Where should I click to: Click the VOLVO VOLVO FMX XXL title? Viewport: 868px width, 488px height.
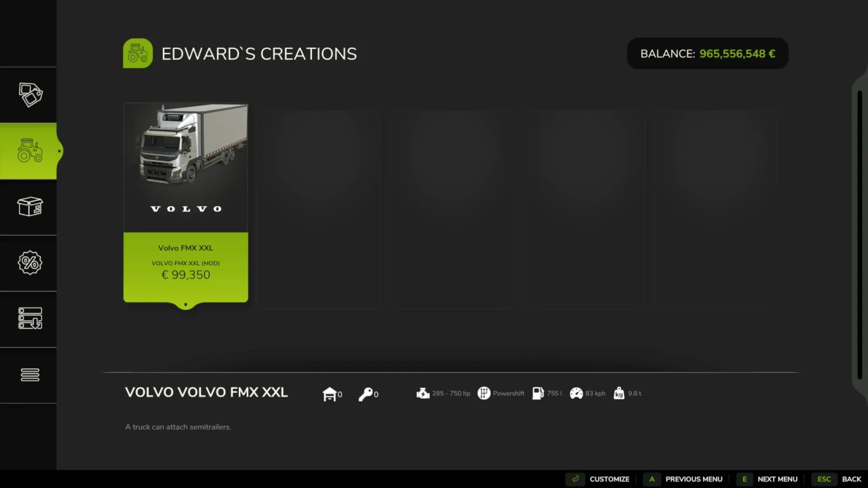pos(206,393)
